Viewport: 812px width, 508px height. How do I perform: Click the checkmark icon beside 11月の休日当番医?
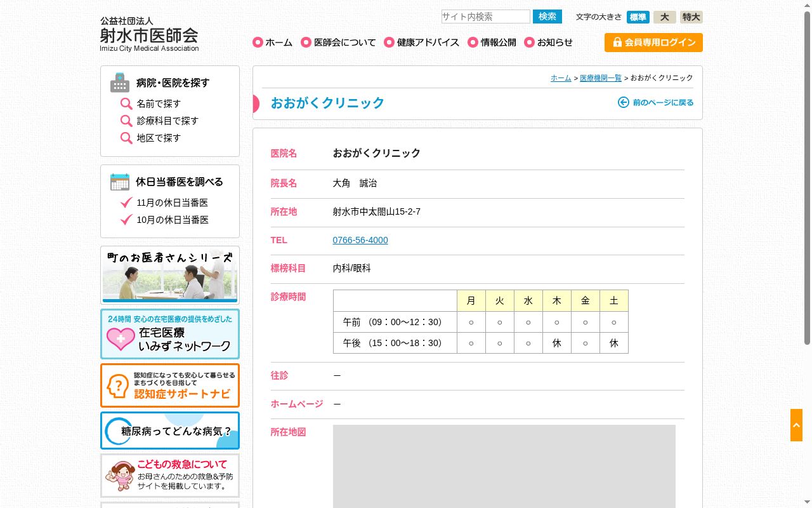tap(126, 203)
